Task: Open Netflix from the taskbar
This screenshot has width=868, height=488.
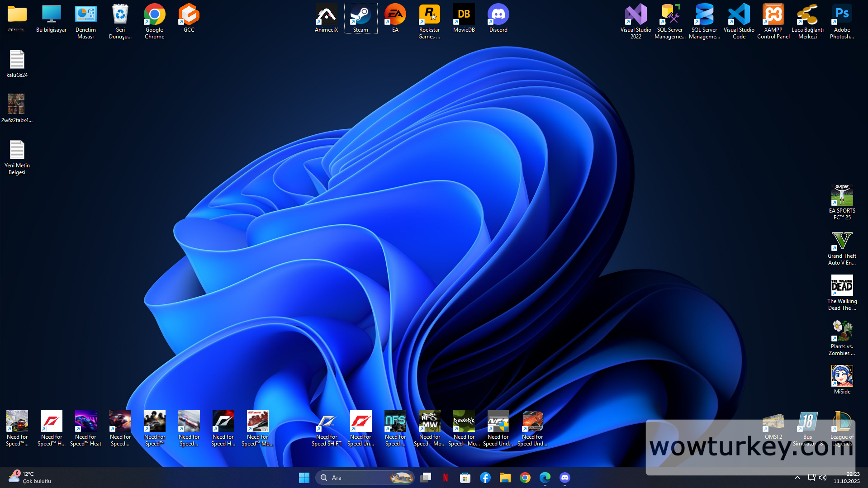Action: tap(446, 478)
